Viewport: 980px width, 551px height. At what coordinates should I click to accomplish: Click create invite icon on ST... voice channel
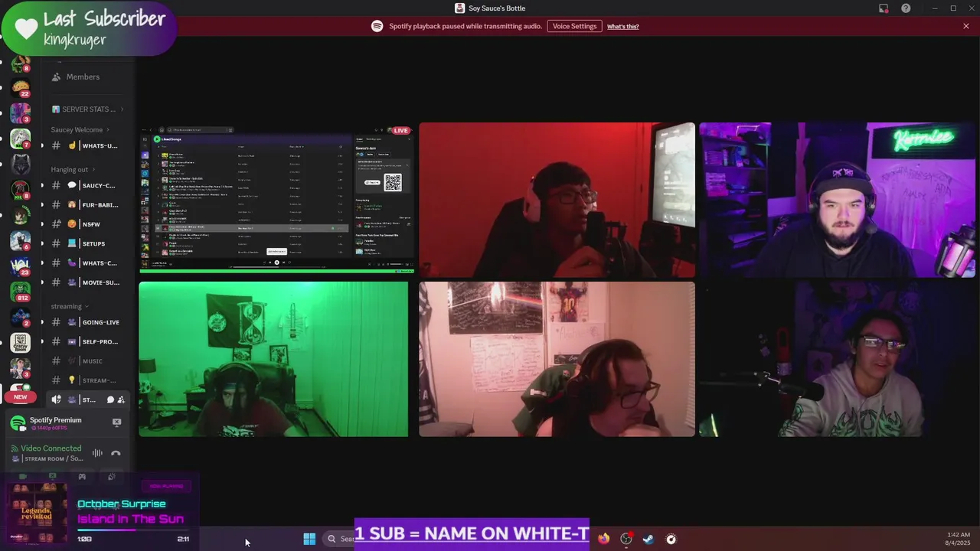click(121, 399)
